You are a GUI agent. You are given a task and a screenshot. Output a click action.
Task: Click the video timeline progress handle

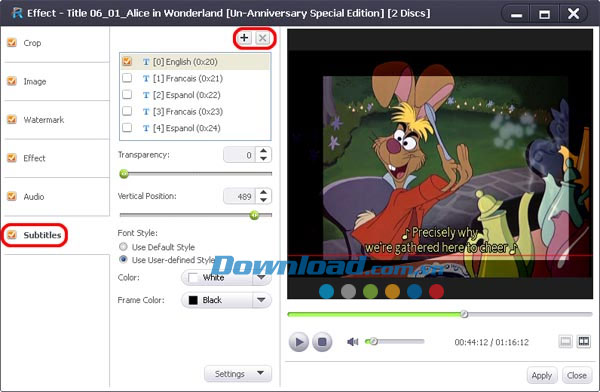click(464, 314)
